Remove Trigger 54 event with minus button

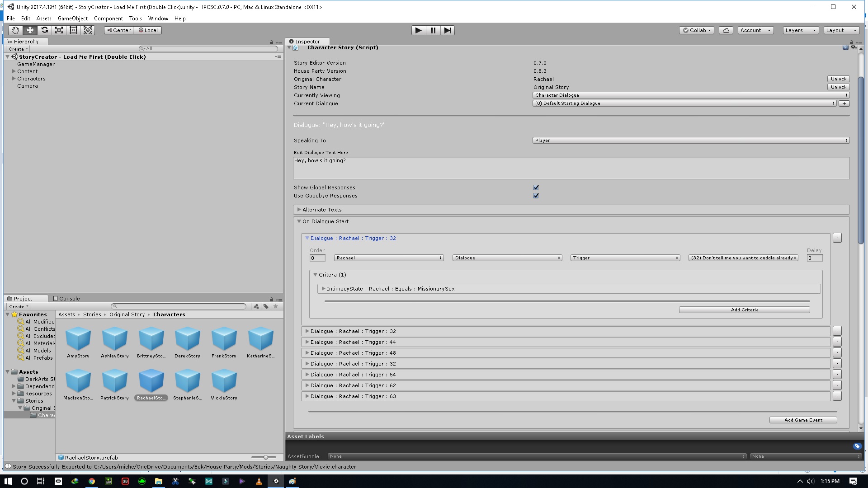[x=837, y=375]
